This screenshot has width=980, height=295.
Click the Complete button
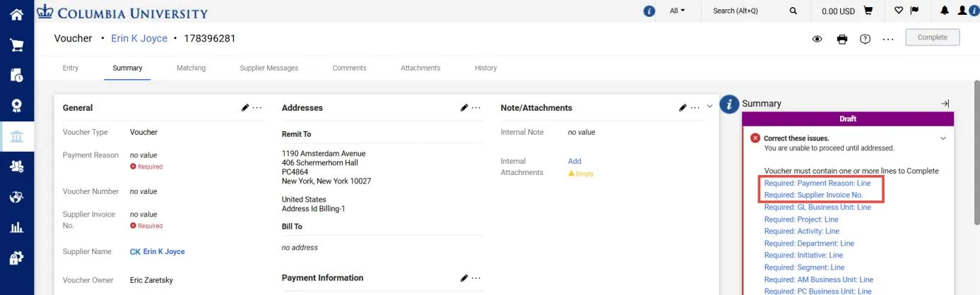coord(932,37)
